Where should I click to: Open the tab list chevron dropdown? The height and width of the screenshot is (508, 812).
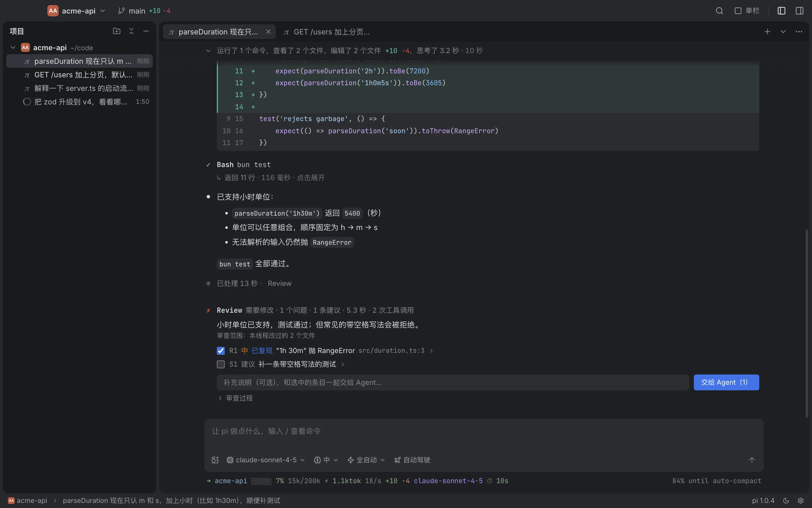(x=783, y=32)
